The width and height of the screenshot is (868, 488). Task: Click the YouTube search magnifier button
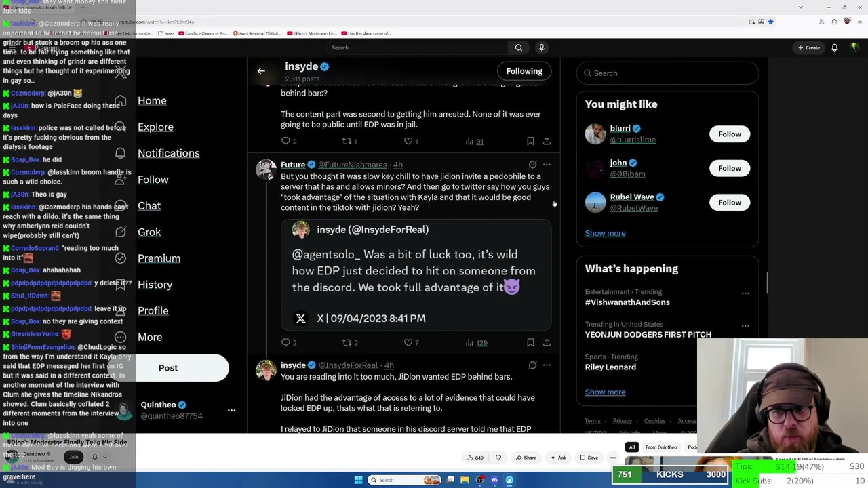[519, 47]
